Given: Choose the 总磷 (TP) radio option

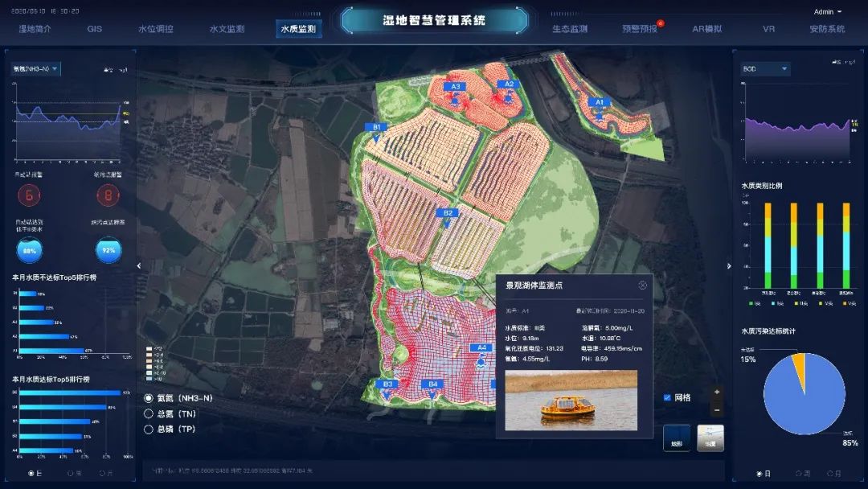Looking at the screenshot, I should click(x=148, y=429).
